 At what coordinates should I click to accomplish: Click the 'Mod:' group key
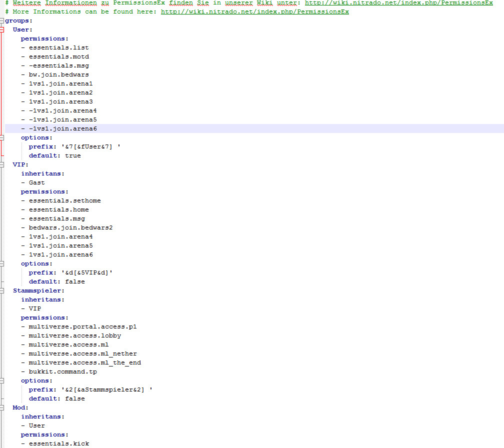[20, 407]
